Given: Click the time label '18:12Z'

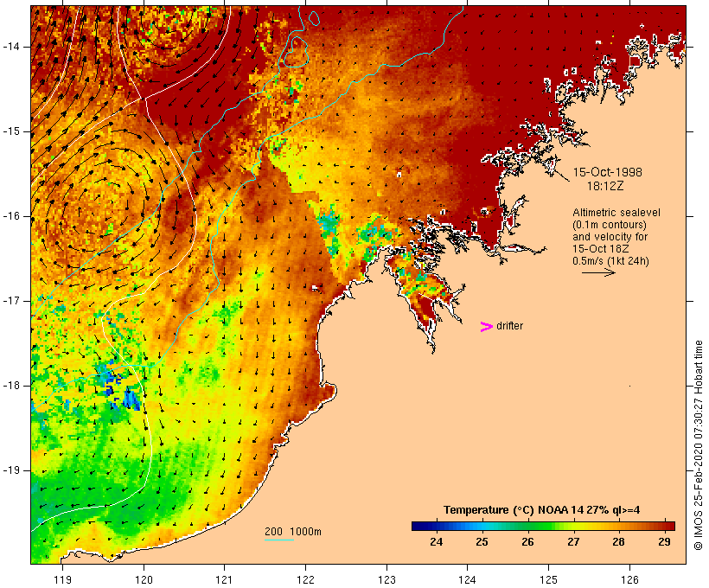Looking at the screenshot, I should [x=605, y=186].
